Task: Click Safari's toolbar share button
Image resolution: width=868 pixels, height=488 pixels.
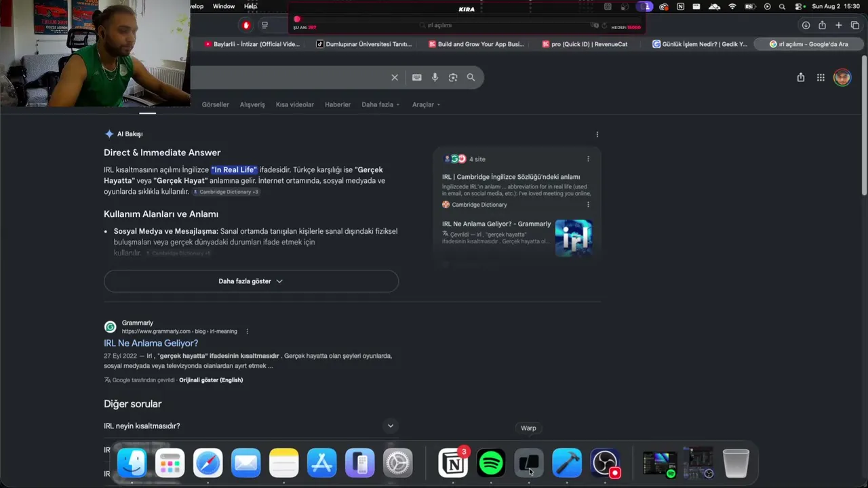Action: [822, 25]
